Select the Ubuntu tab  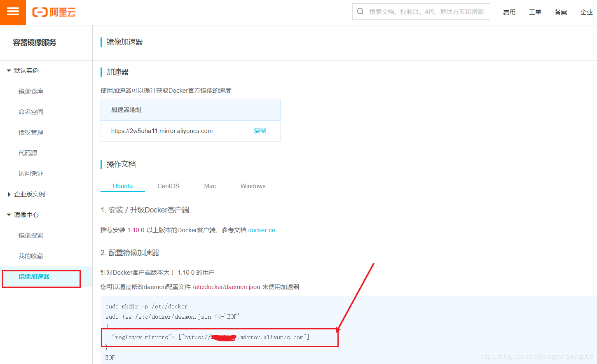click(123, 186)
